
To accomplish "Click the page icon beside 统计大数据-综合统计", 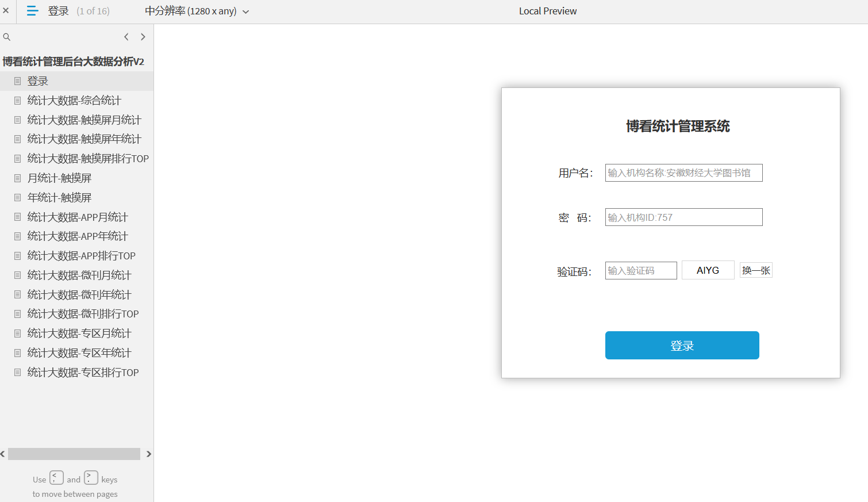I will tap(18, 101).
